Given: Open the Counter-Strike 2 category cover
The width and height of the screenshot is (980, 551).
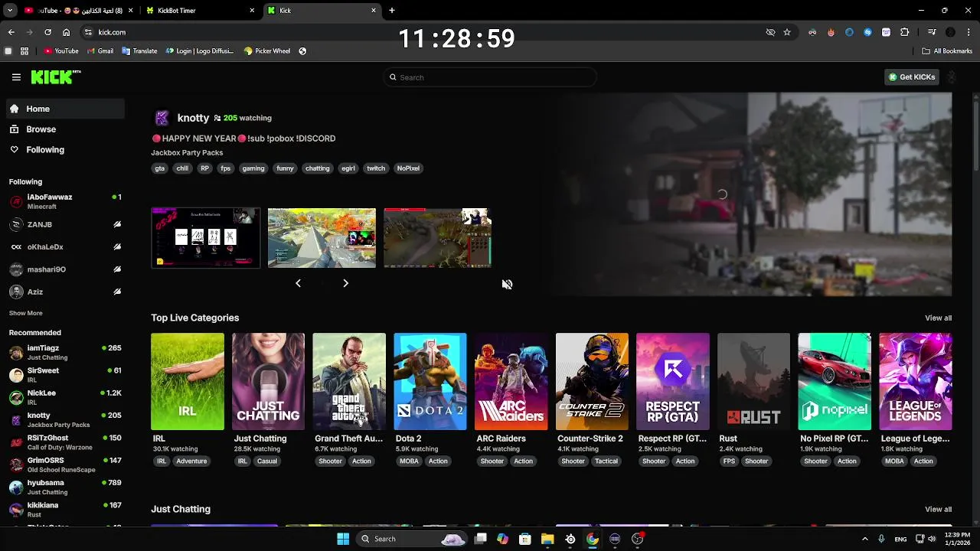Looking at the screenshot, I should pyautogui.click(x=592, y=381).
